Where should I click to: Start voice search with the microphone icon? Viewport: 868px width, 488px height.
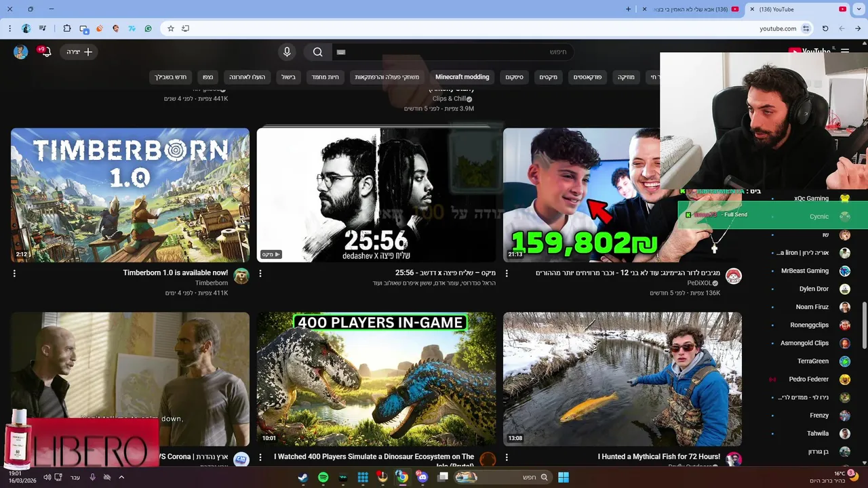pyautogui.click(x=287, y=52)
